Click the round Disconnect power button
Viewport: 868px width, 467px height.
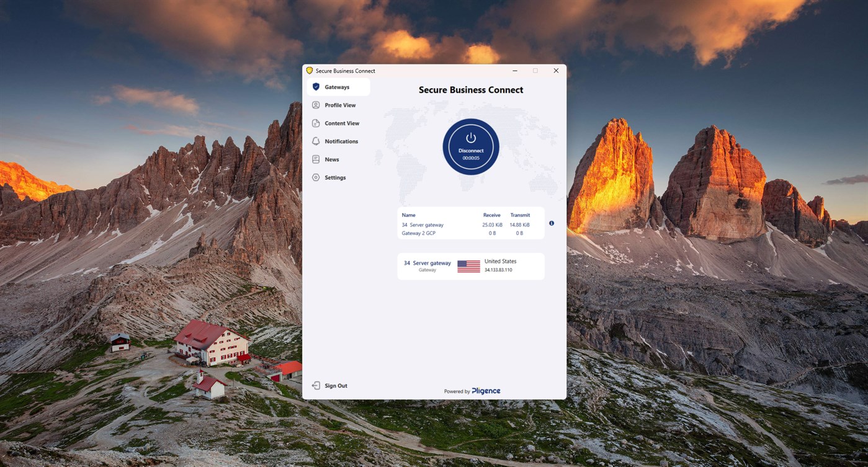[471, 147]
